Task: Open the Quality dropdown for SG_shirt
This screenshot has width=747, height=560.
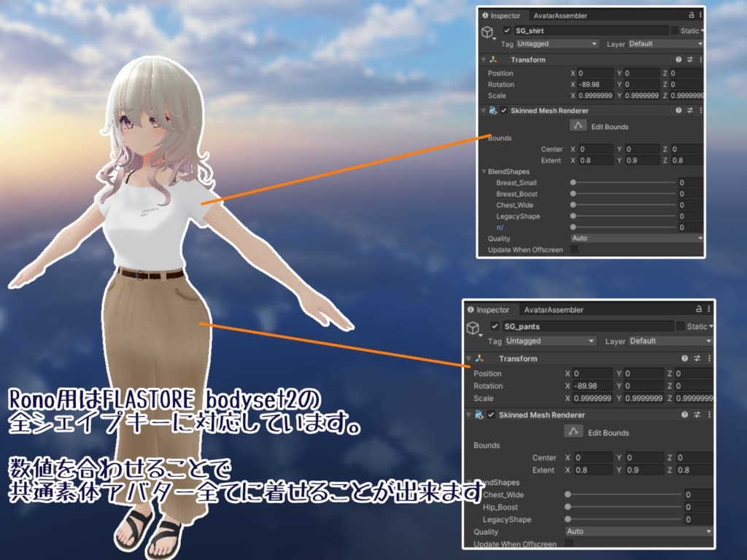Action: tap(636, 238)
